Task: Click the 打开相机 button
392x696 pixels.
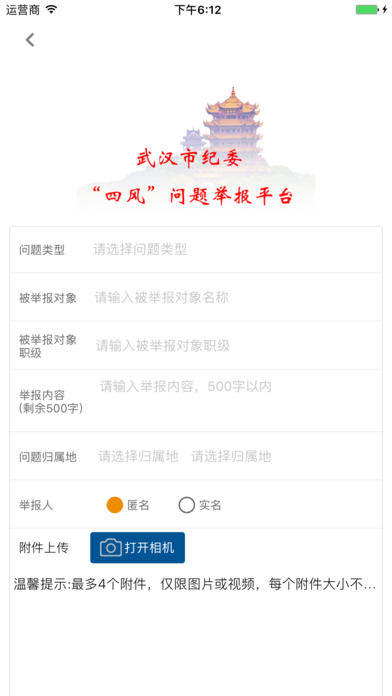Action: [x=138, y=548]
